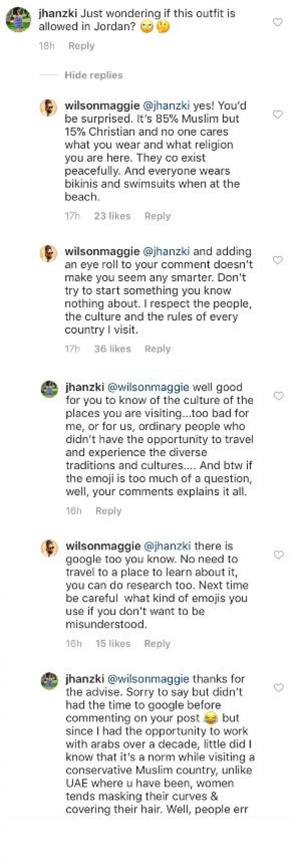View the 15 likes list
This screenshot has height=868, width=293.
pos(113,644)
